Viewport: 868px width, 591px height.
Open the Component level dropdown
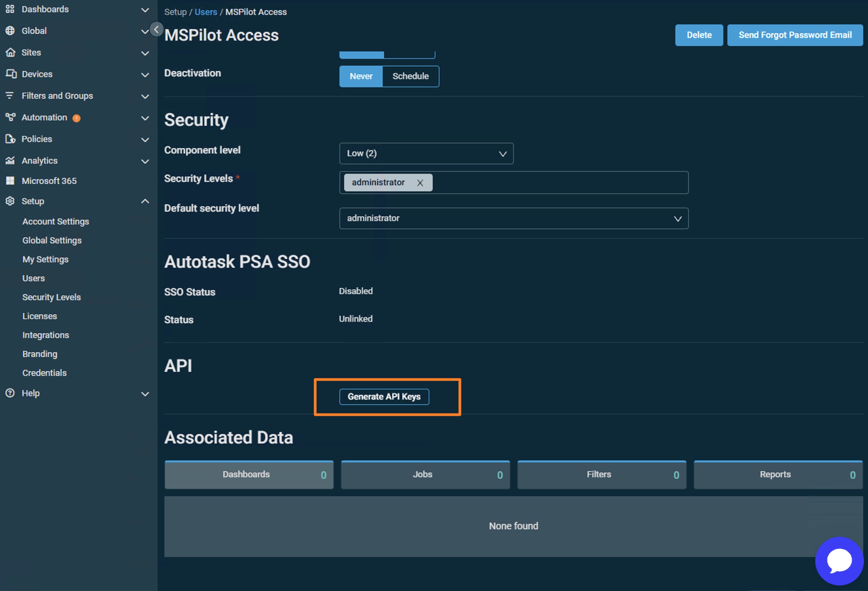(x=426, y=153)
